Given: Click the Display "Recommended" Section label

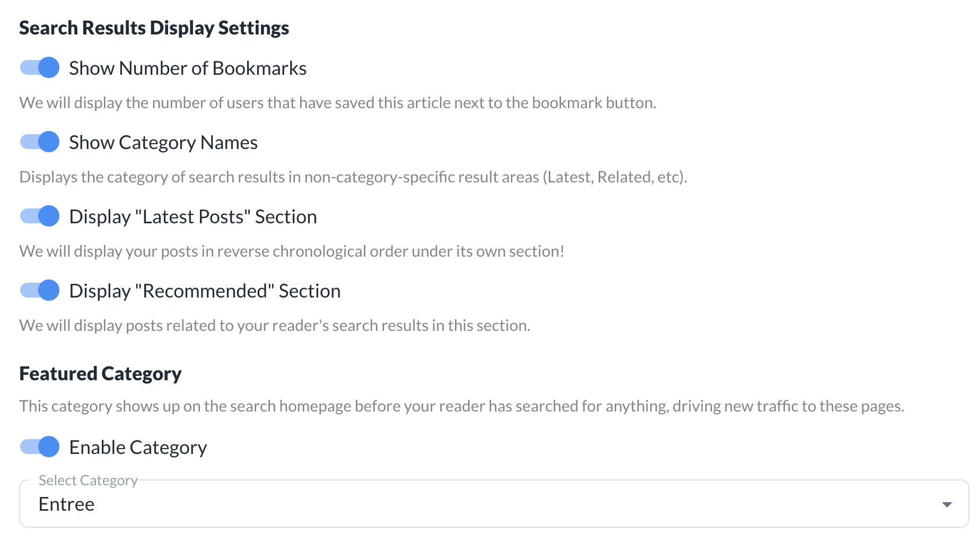Looking at the screenshot, I should [205, 291].
